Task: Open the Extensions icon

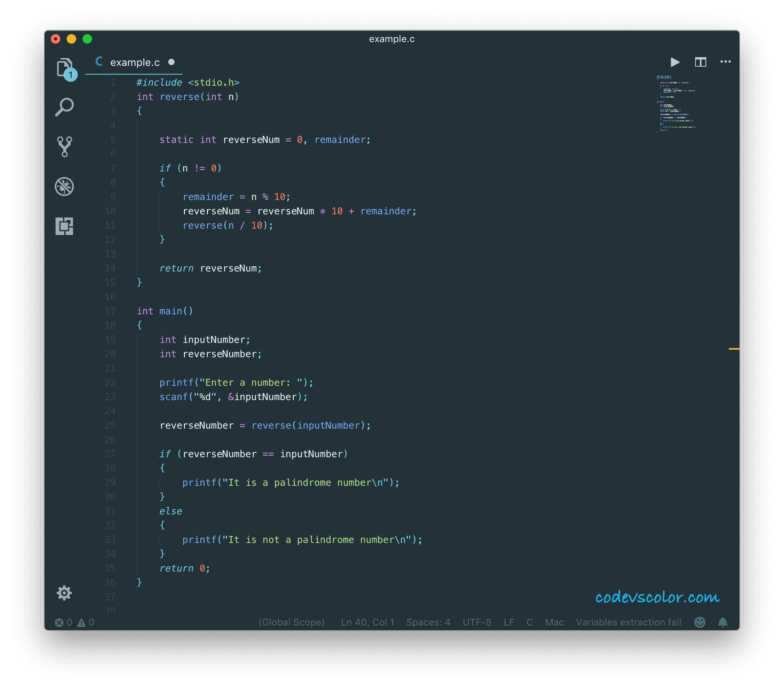Action: pos(64,226)
